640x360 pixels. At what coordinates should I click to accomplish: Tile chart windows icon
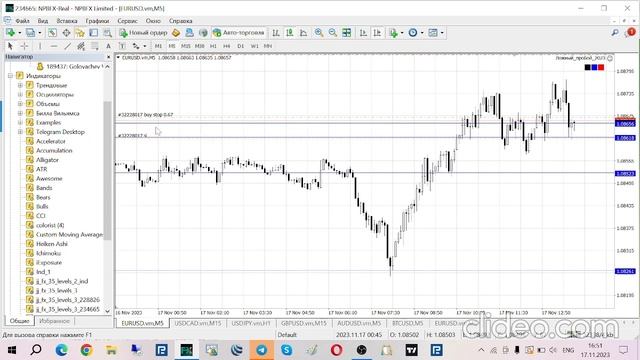347,33
